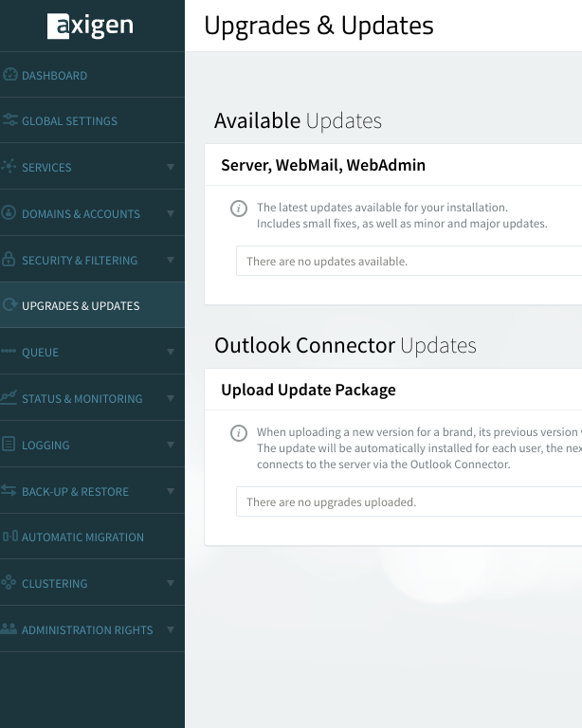Click the Back-up & Restore arrows icon
Viewport: 582px width, 728px height.
click(x=9, y=490)
